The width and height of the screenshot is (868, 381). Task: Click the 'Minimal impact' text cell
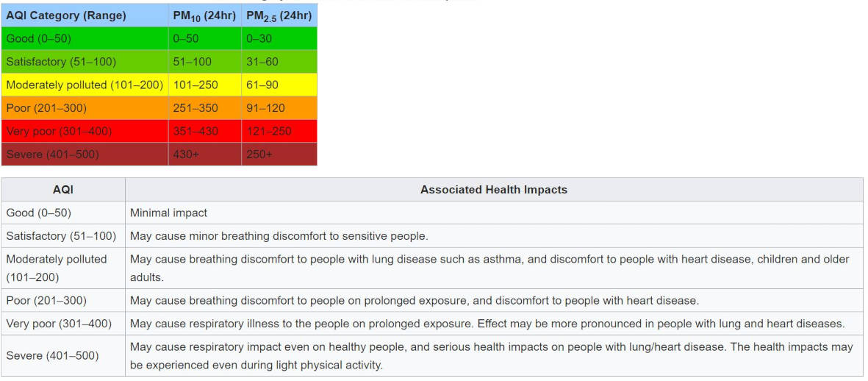(169, 213)
